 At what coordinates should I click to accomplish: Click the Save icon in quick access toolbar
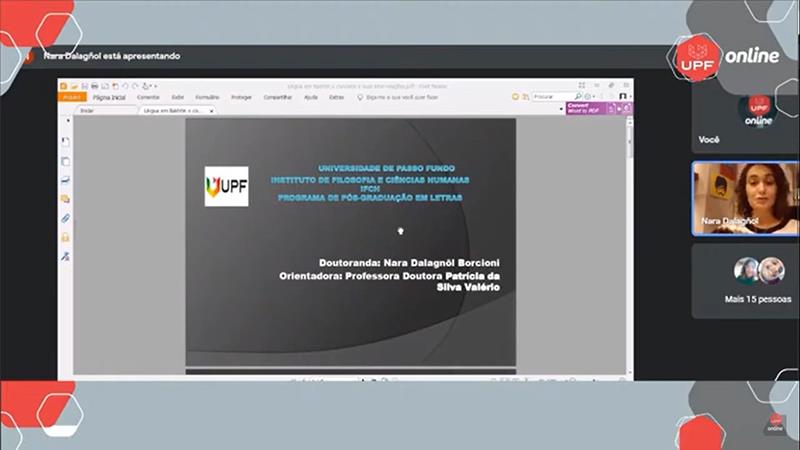[85, 86]
